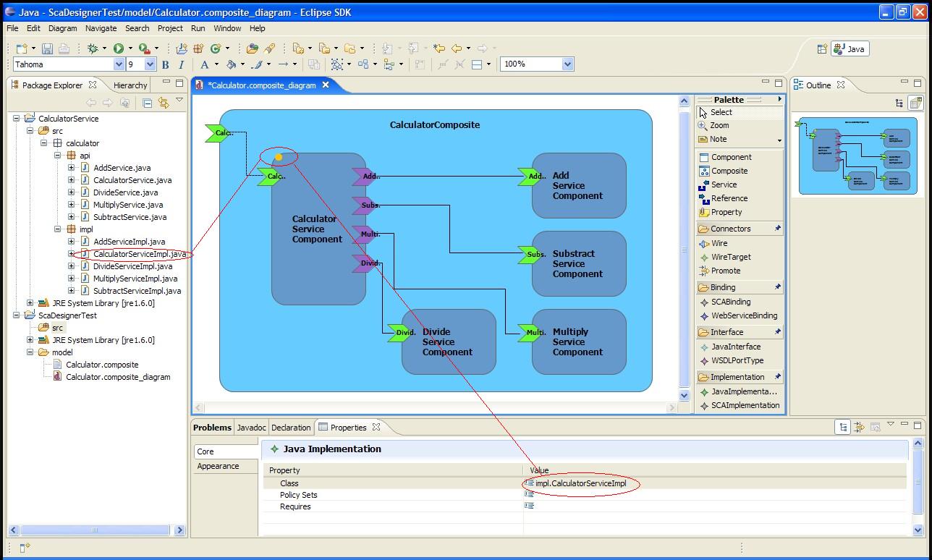The width and height of the screenshot is (932, 560).
Task: Open the Java perspective button
Action: pyautogui.click(x=850, y=49)
